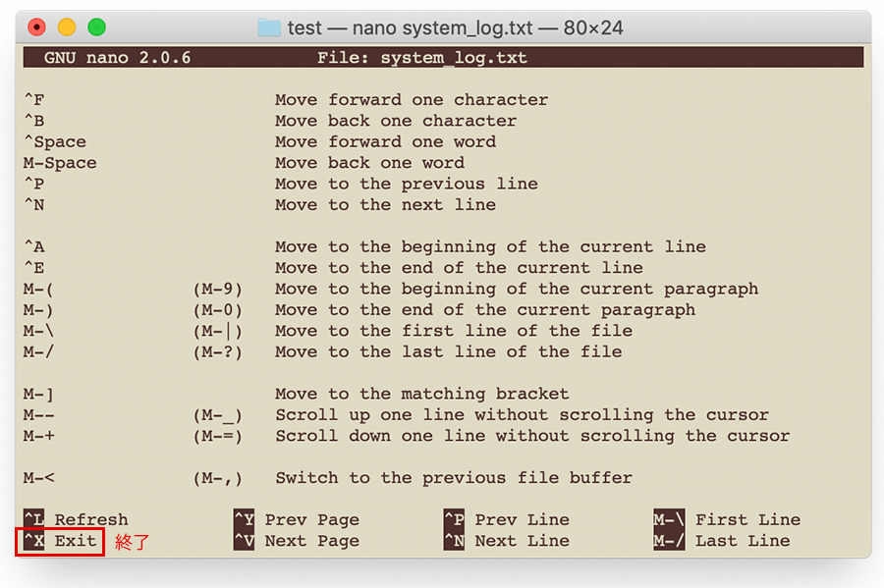Click the ^X Exit shortcut
Image resolution: width=884 pixels, height=588 pixels.
pyautogui.click(x=60, y=541)
